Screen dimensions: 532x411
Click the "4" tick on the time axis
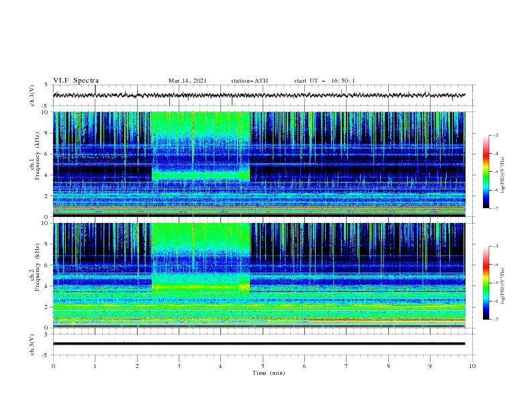[220, 366]
